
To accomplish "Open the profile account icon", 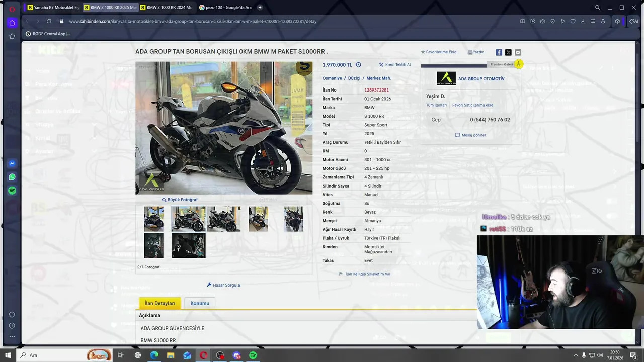I will 603,21.
